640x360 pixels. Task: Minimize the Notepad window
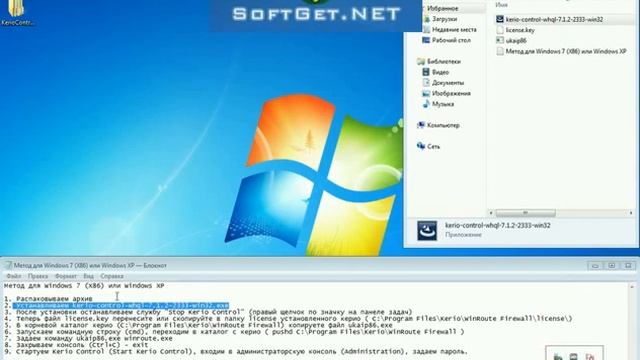(x=596, y=266)
